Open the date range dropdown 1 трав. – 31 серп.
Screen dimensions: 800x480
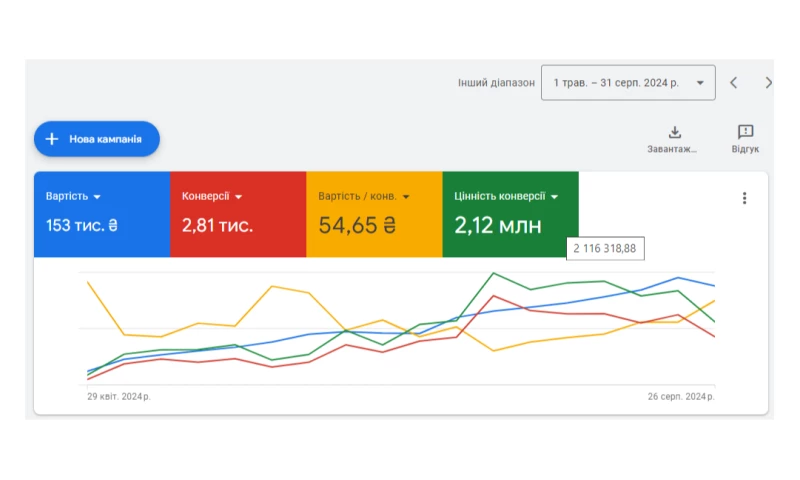tap(628, 83)
